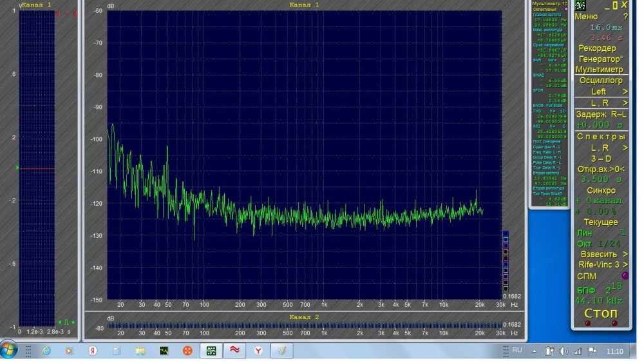Click the orange round taskbar icon
This screenshot has height=363, width=644.
[187, 351]
